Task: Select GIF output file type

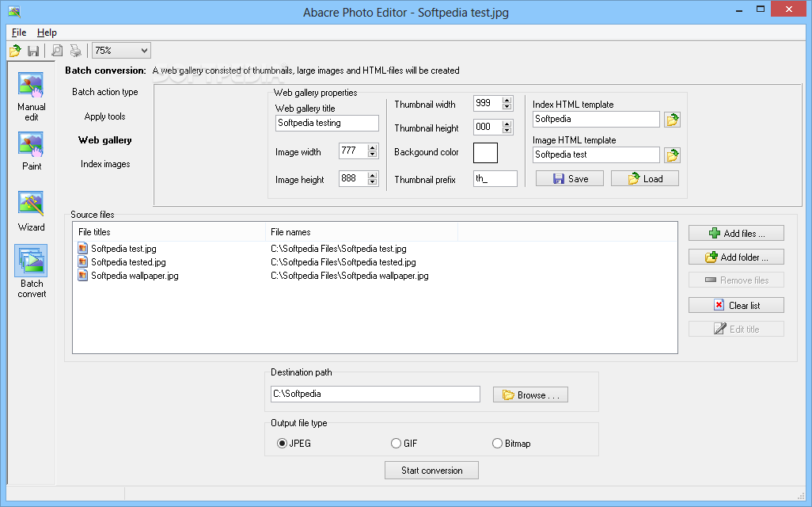Action: pos(396,444)
